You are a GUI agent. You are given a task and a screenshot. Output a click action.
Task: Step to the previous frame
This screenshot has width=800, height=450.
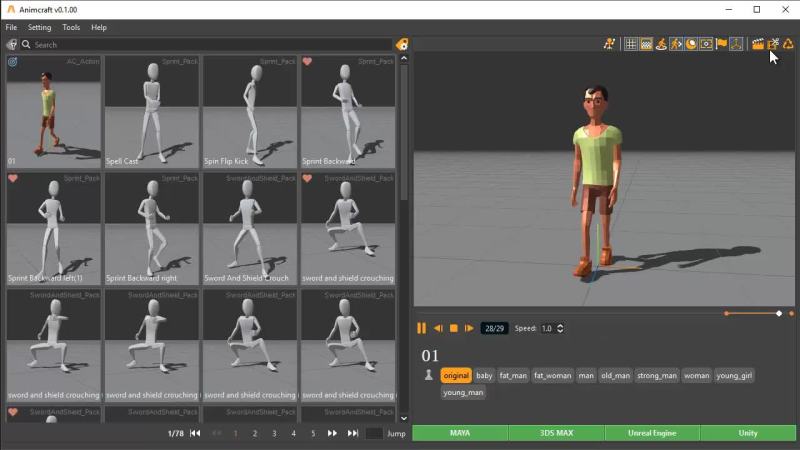click(438, 328)
